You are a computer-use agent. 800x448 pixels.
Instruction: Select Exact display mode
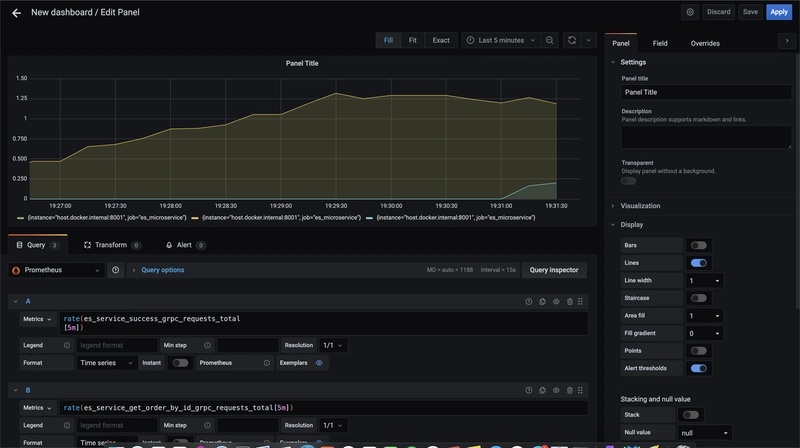click(441, 40)
